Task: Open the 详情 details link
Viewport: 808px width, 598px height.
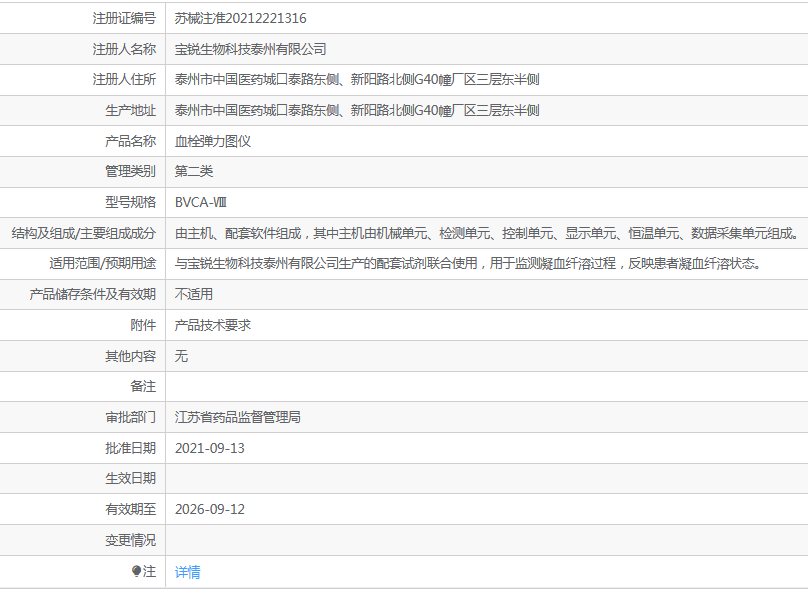Action: pos(188,572)
